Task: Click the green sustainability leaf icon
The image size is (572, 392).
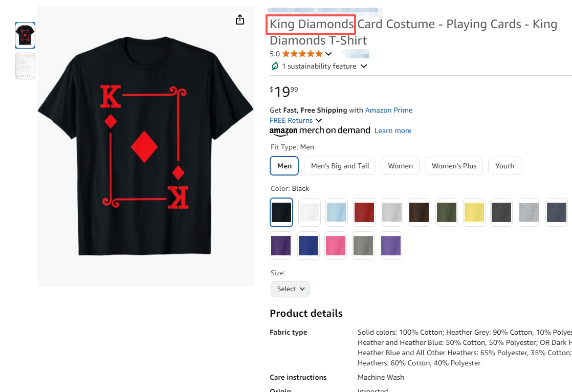Action: pyautogui.click(x=275, y=66)
